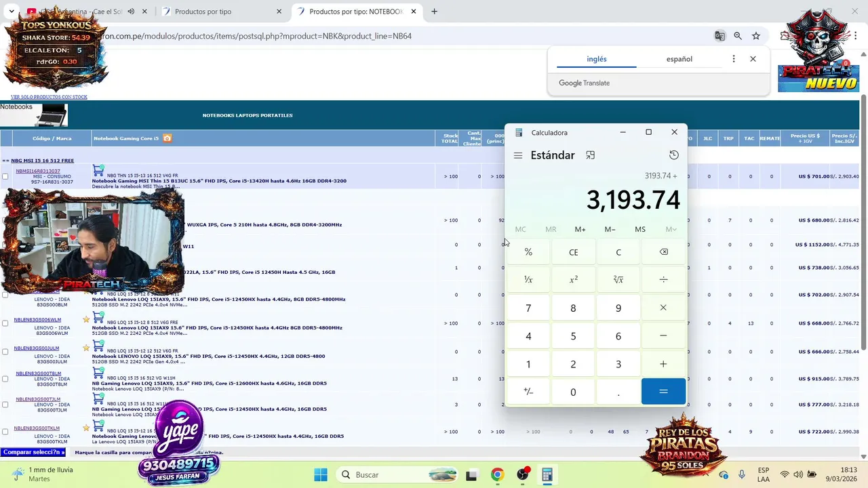This screenshot has height=488, width=868.
Task: Click cart icon for NBLEN83GS006WLM row
Action: tap(98, 317)
